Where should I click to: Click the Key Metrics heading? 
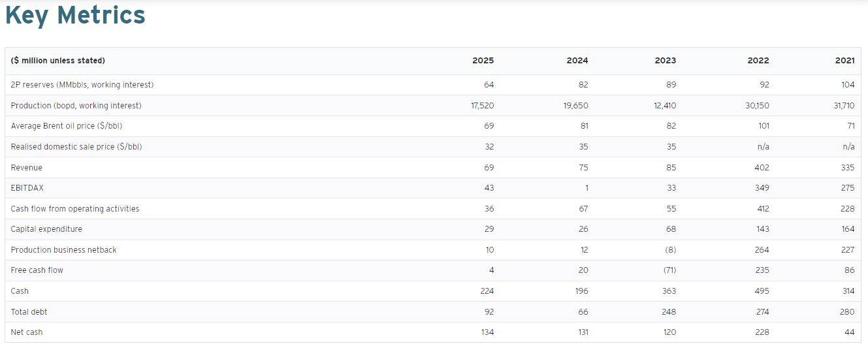(x=75, y=15)
